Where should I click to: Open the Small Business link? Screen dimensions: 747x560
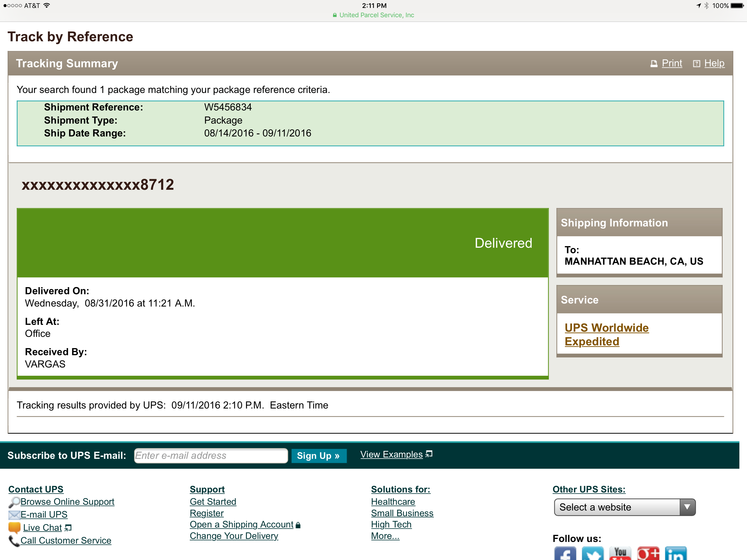tap(402, 513)
